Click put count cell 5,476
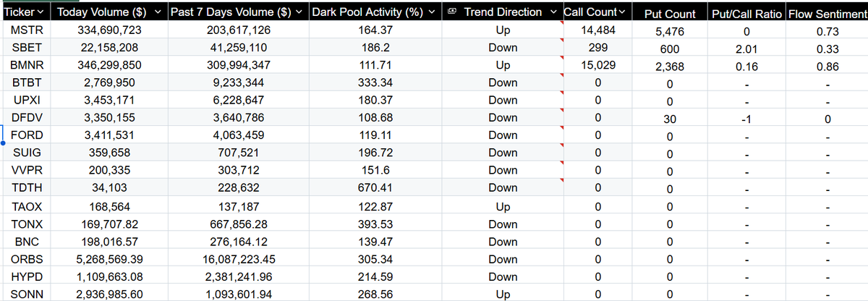 669,33
